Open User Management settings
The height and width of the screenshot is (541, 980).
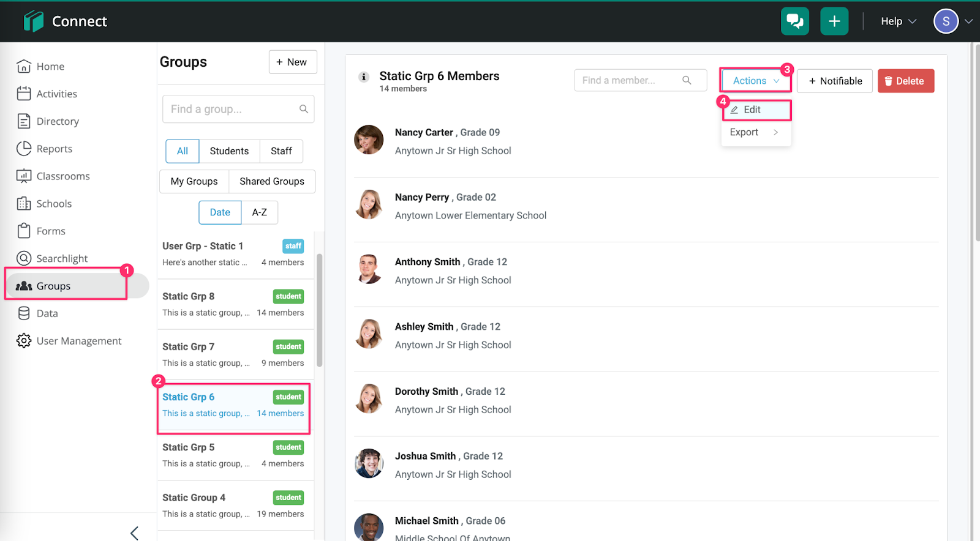[x=78, y=341]
